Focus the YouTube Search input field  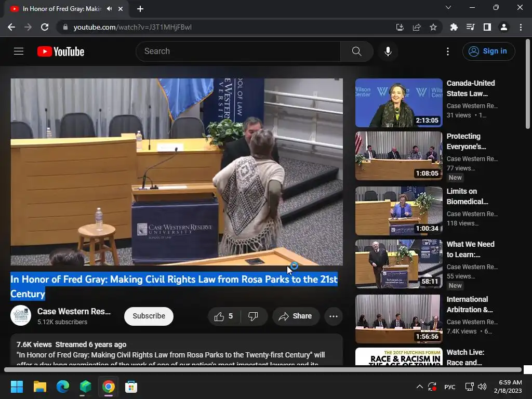238,51
